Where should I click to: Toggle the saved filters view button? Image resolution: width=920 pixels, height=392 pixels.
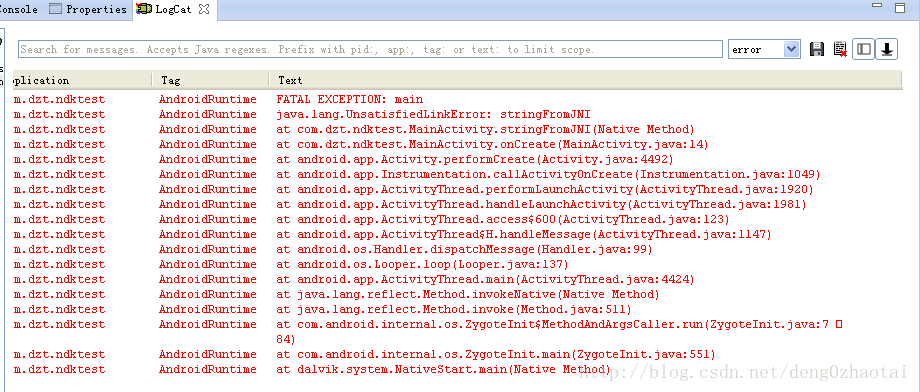tap(863, 49)
